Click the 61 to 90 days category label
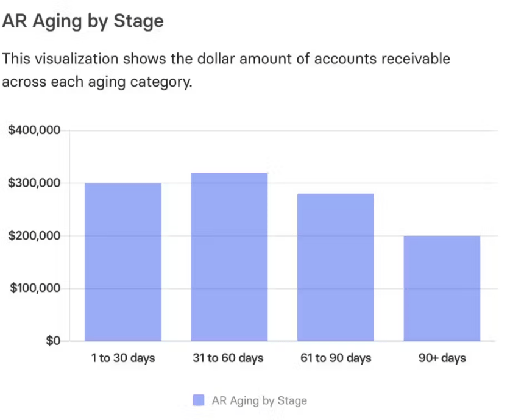This screenshot has width=510, height=420. pyautogui.click(x=336, y=358)
